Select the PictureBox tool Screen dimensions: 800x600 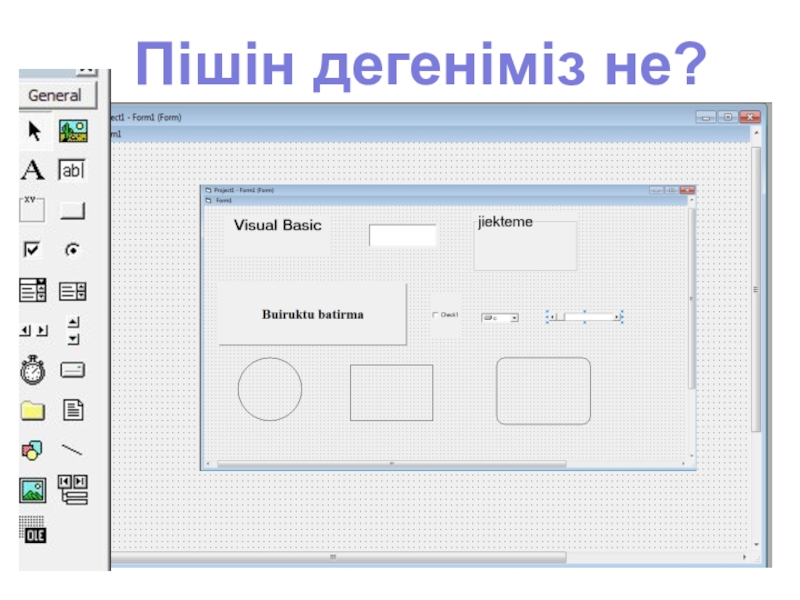[73, 131]
